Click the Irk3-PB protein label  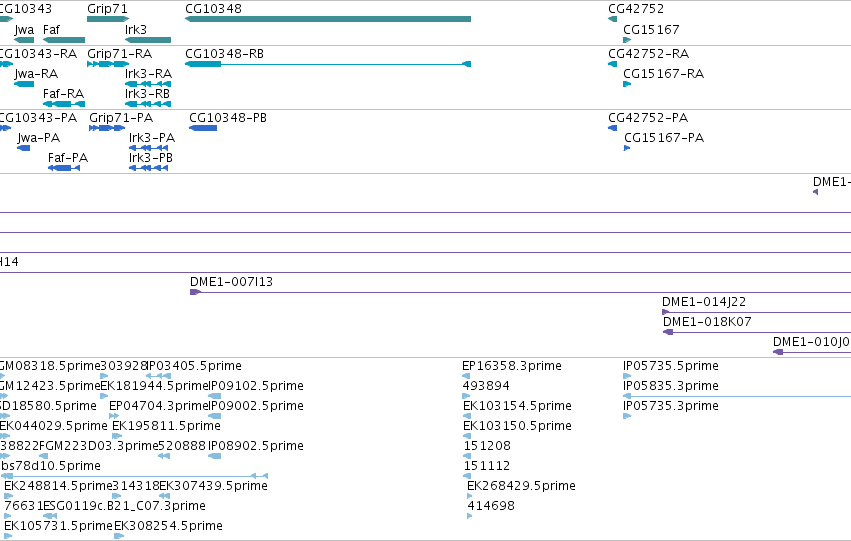[x=151, y=158]
